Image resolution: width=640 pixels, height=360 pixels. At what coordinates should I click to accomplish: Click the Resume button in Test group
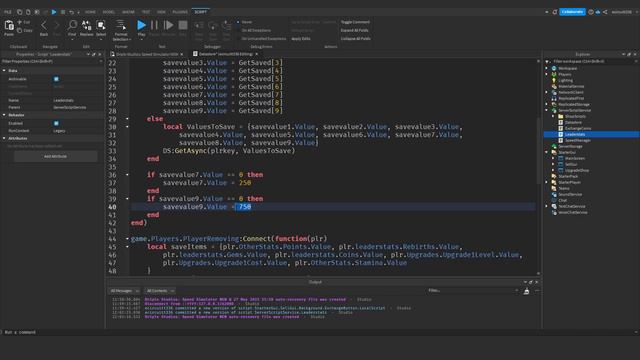[x=168, y=25]
